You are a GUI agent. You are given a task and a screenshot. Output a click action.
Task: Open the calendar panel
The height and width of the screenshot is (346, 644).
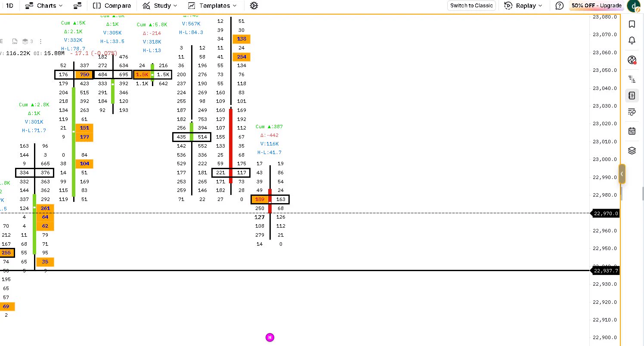(x=632, y=131)
